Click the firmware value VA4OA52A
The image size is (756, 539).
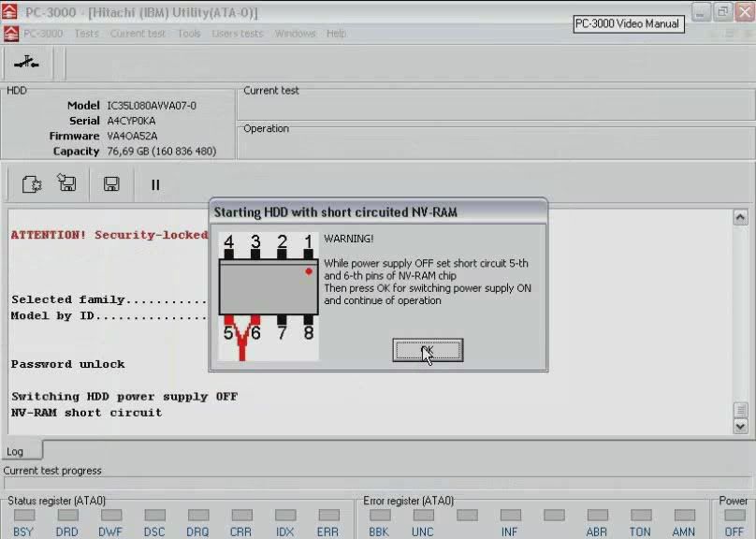click(132, 136)
